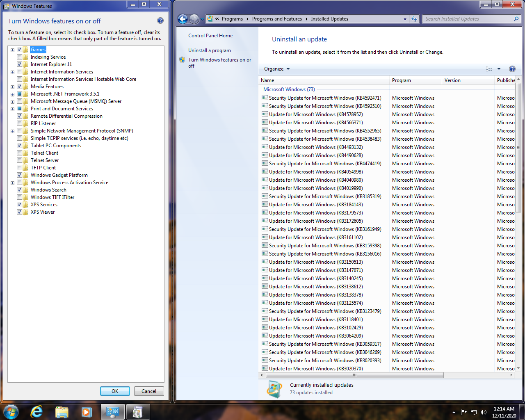Viewport: 525px width, 420px height.
Task: Toggle the Windows Search checkbox
Action: point(19,190)
